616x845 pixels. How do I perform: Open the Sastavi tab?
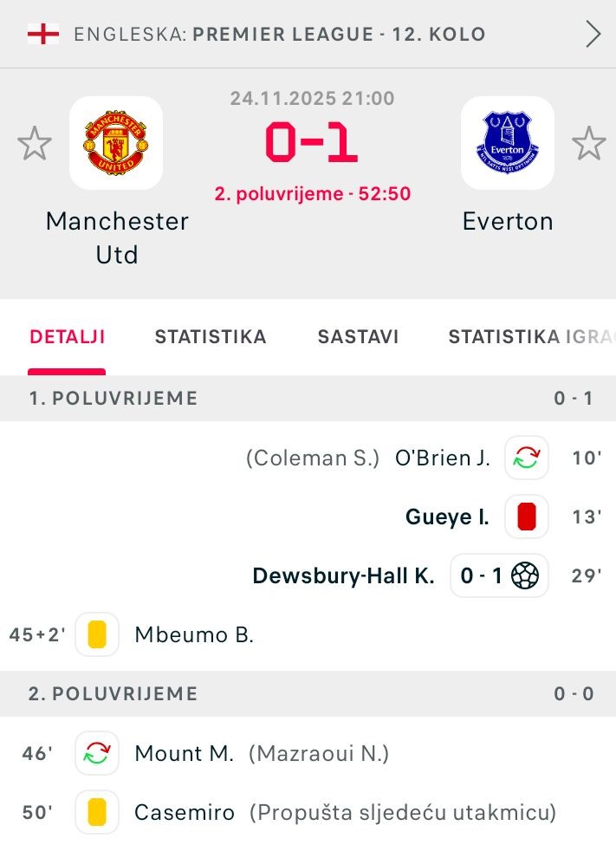358,337
